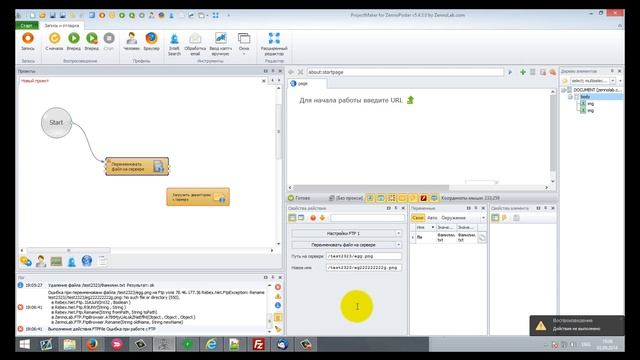This screenshot has width=640, height=360.
Task: Toggle the red pencil icon in browser status bar
Action: click(423, 198)
